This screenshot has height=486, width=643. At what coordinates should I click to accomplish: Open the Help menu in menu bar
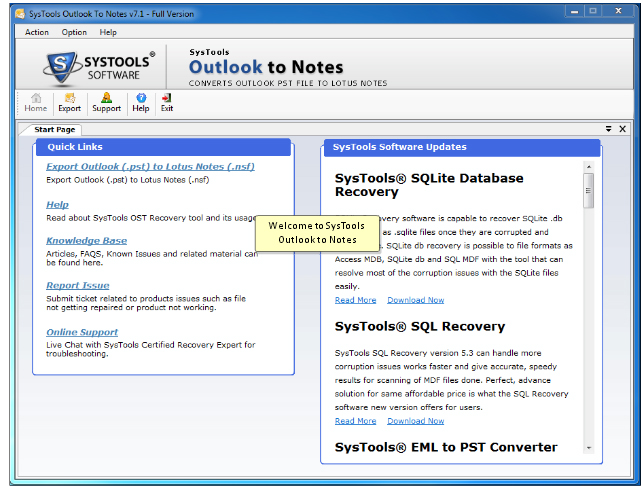108,32
